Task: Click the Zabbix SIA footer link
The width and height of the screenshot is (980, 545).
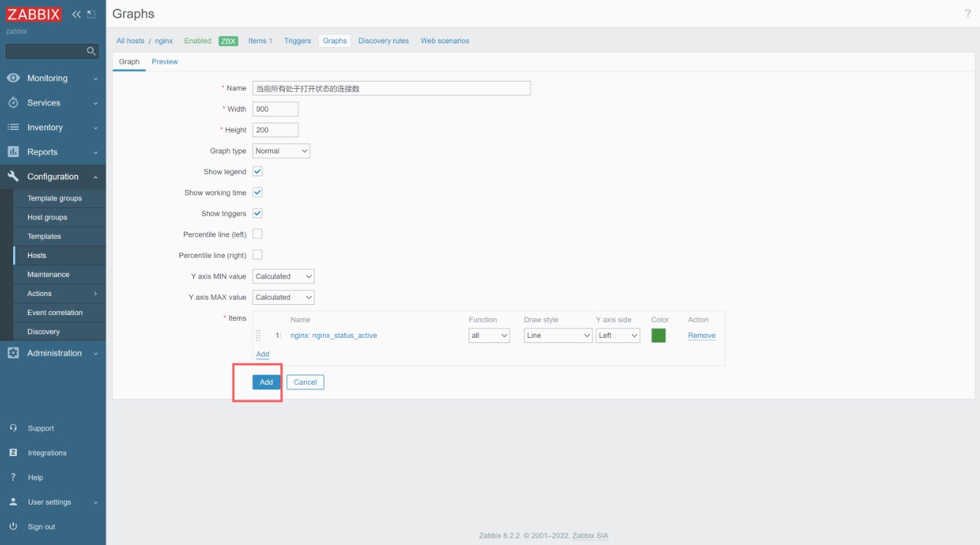Action: [x=590, y=536]
